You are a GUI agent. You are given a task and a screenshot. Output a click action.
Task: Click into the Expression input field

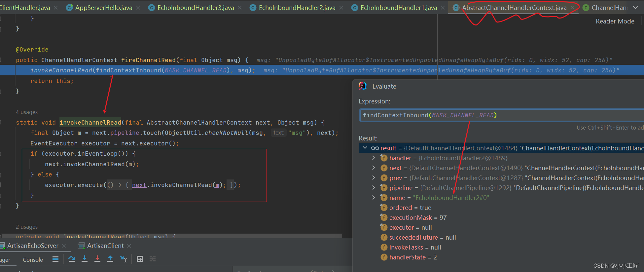click(x=502, y=115)
